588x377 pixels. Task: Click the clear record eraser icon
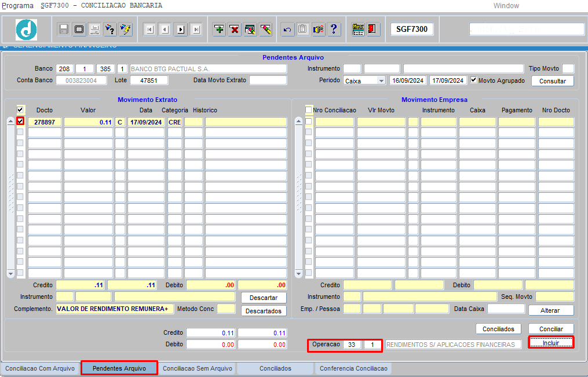click(x=265, y=29)
